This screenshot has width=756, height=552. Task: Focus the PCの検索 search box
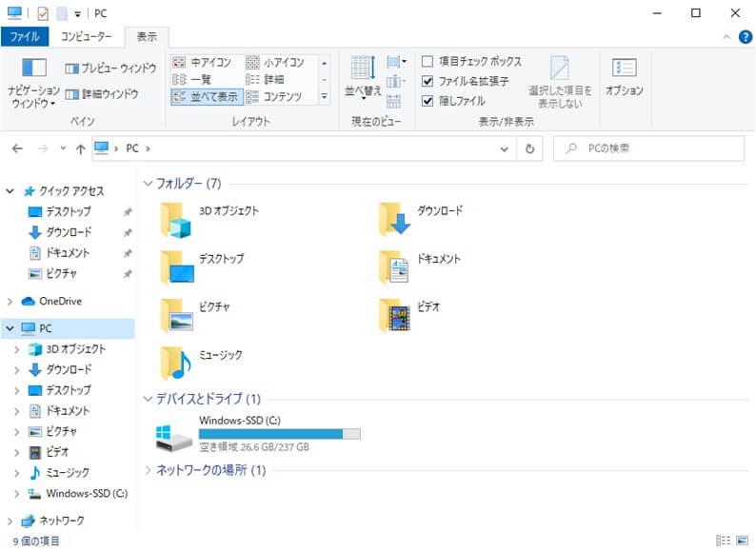coord(648,148)
